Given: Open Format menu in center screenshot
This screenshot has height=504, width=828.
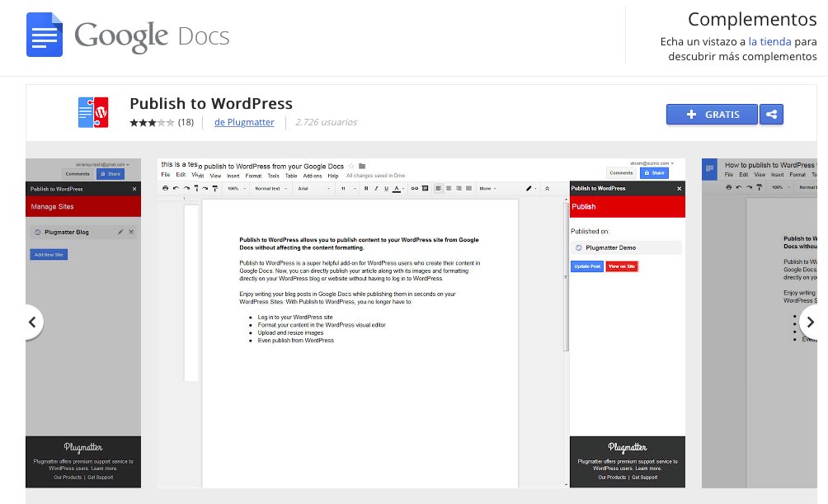Looking at the screenshot, I should pyautogui.click(x=253, y=176).
